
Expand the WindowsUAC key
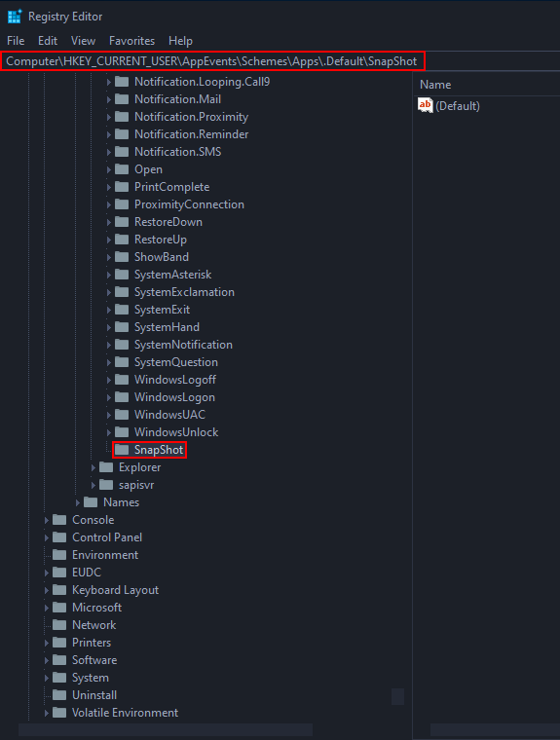click(109, 415)
